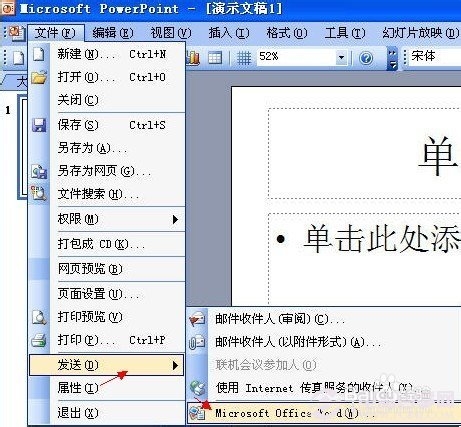Open the Slide Show menu (幻灯片放映)
This screenshot has height=427, width=461.
pos(421,33)
